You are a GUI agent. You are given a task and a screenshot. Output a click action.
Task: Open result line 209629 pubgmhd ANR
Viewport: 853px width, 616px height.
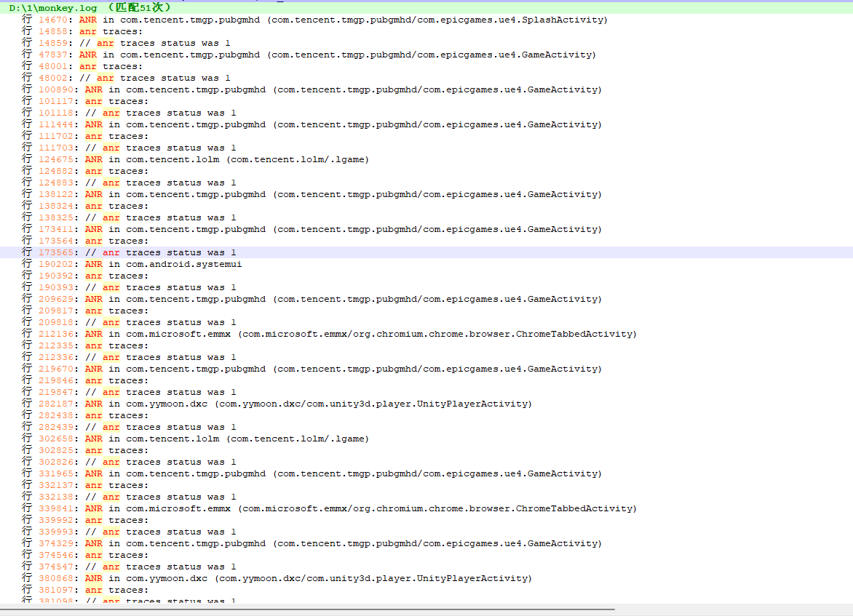click(426, 299)
